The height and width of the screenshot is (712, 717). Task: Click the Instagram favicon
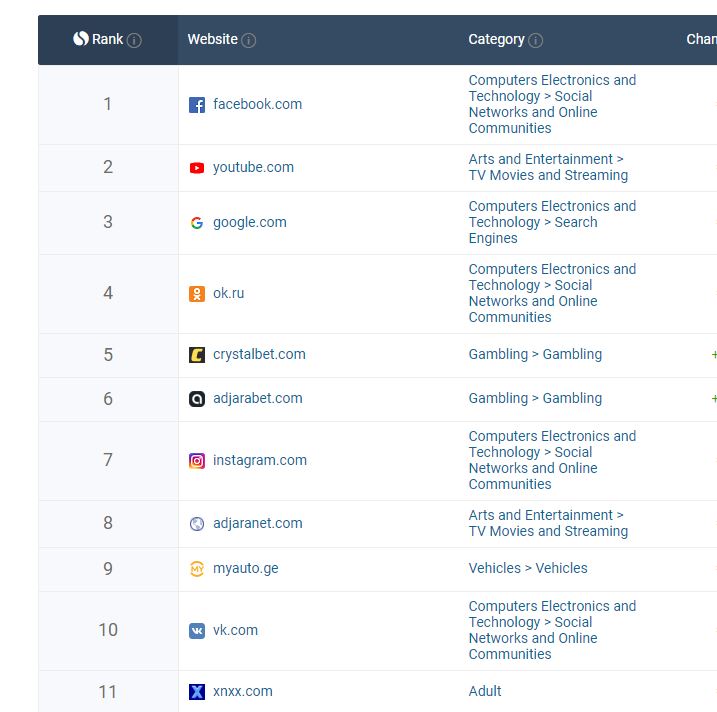197,460
